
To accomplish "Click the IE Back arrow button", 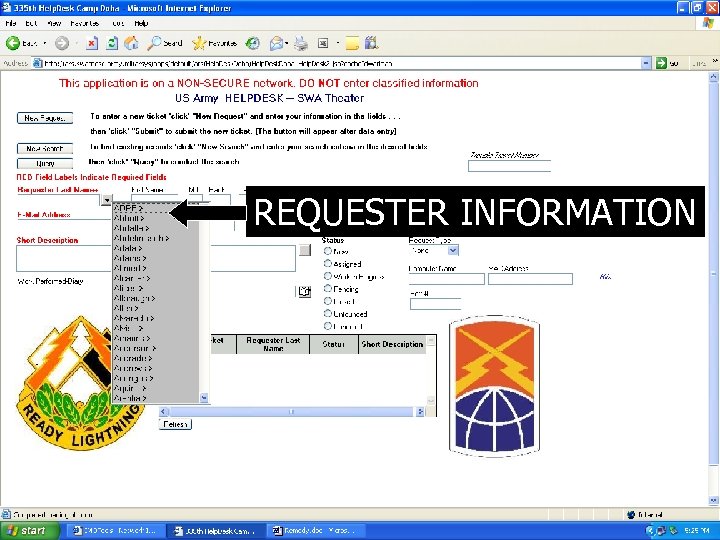I will click(x=13, y=44).
